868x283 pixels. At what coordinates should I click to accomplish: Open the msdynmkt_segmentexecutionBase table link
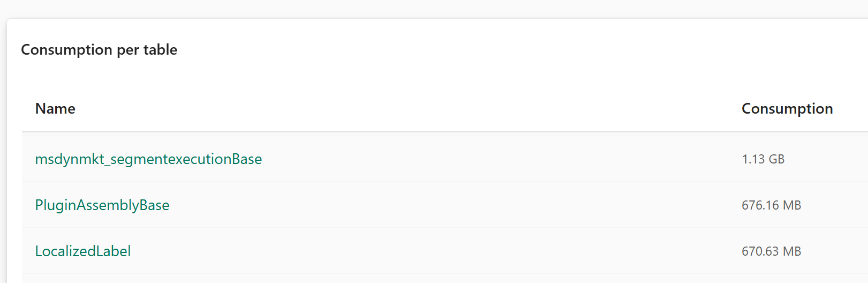(x=148, y=159)
